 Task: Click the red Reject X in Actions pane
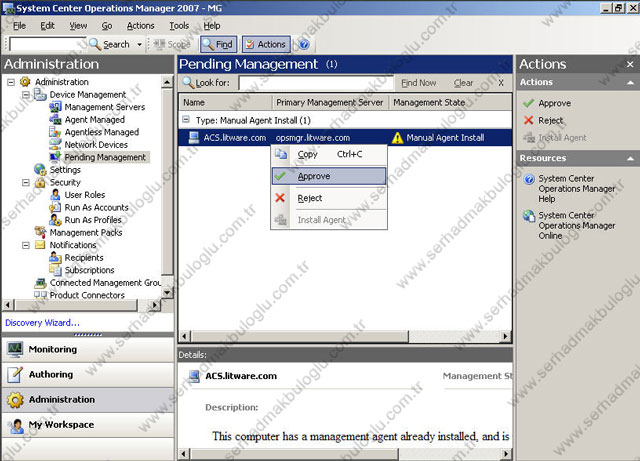click(529, 120)
